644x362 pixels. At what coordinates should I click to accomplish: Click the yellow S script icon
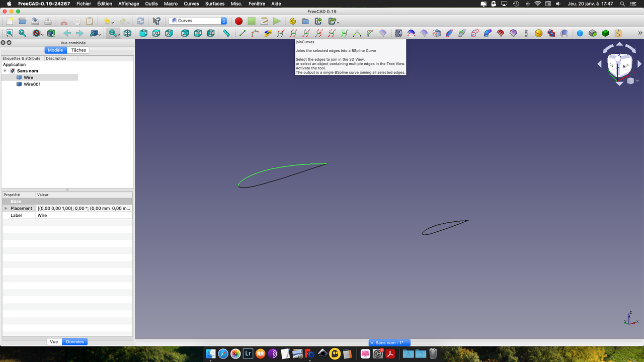(x=618, y=33)
